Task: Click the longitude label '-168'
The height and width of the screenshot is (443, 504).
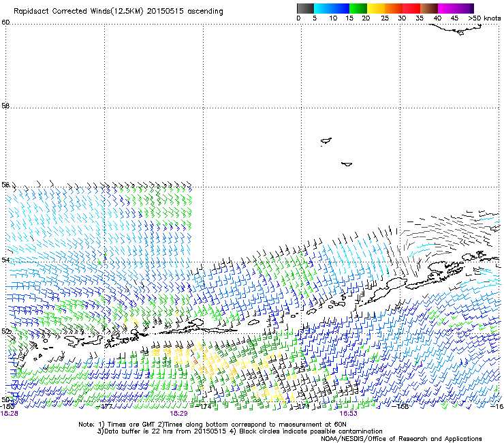Action: click(x=400, y=406)
